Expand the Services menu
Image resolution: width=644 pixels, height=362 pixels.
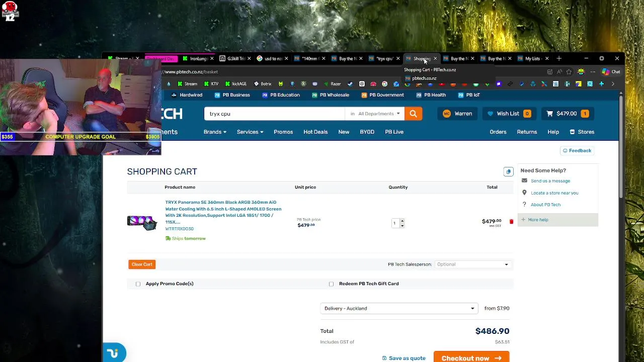(x=250, y=132)
